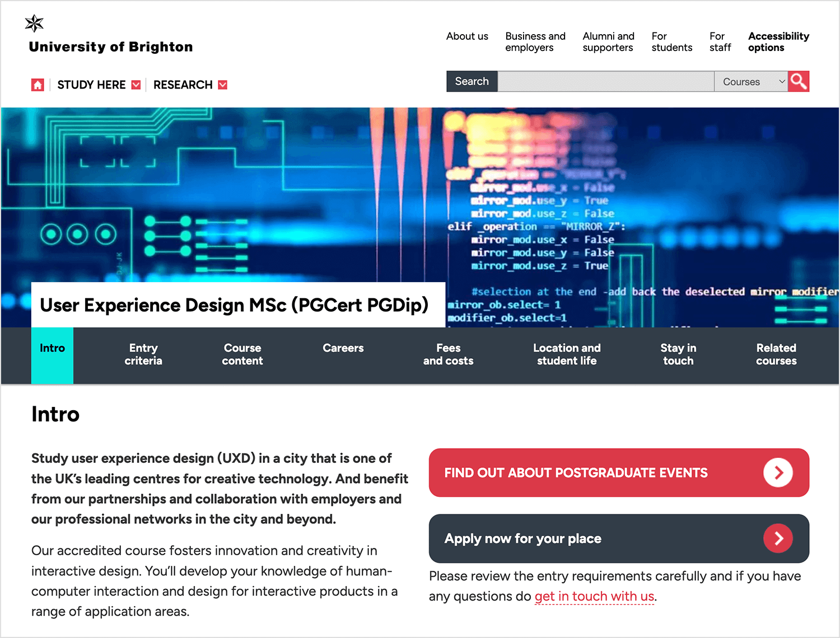Open Alumni and supporters link
840x638 pixels.
(x=608, y=42)
